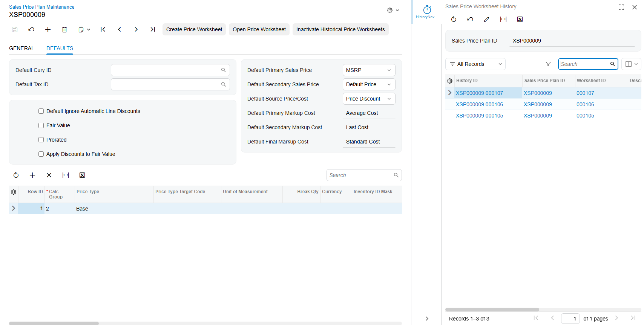Screen dimensions: 644x325
Task: Undo changes in Sales Price Plan toolbar
Action: tap(31, 29)
